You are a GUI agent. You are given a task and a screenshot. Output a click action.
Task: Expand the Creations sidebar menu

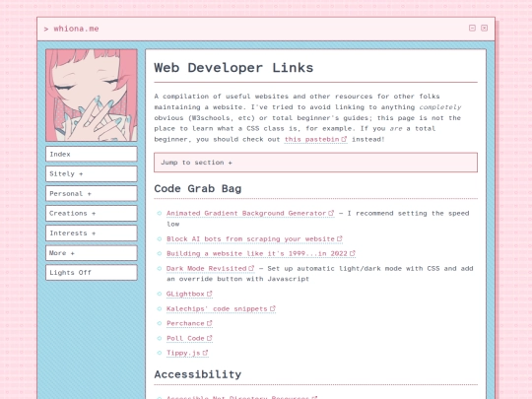tap(92, 214)
